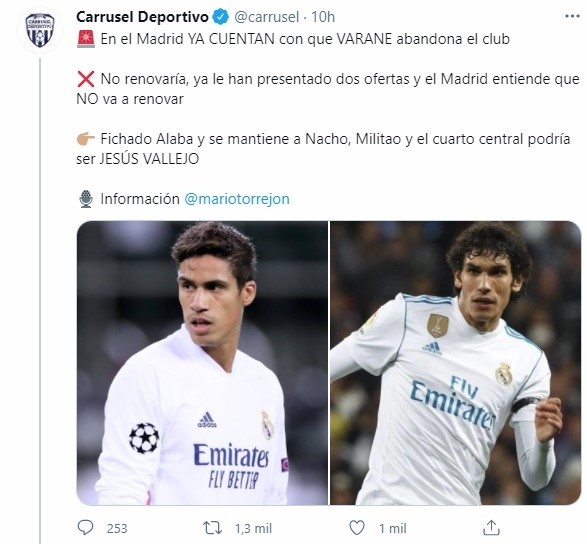Viewport: 587px width, 544px height.
Task: Click the 253 replies count
Action: (117, 528)
